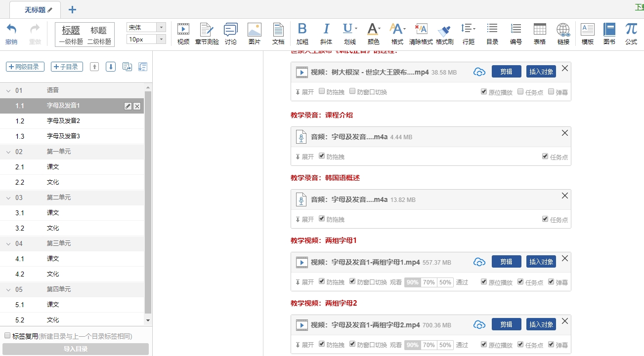Click the 讨论 discussion icon
644x356 pixels.
pyautogui.click(x=230, y=34)
